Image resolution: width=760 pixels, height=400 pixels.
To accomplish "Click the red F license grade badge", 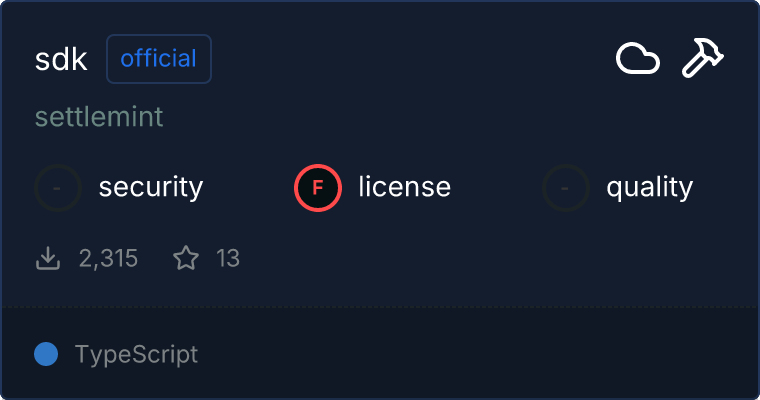I will coord(318,187).
